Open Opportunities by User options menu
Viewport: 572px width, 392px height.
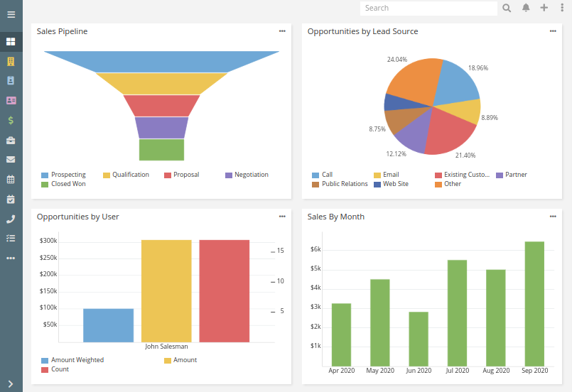pos(282,217)
